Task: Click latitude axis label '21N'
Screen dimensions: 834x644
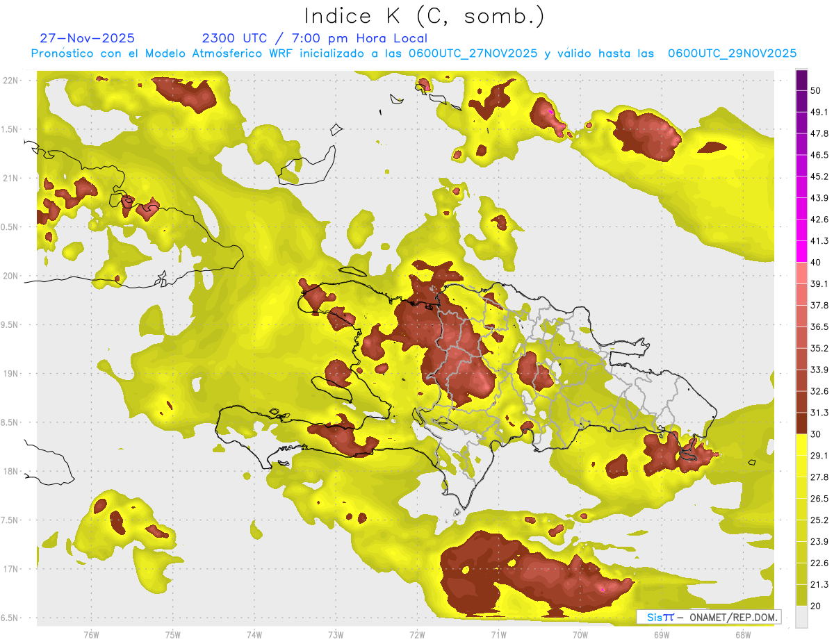Action: (10, 179)
